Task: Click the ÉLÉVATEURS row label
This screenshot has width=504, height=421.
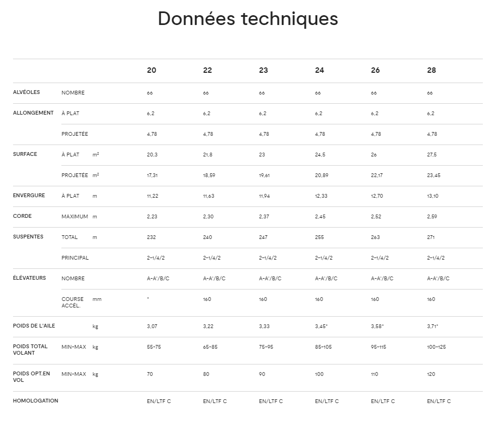Action: (x=29, y=278)
